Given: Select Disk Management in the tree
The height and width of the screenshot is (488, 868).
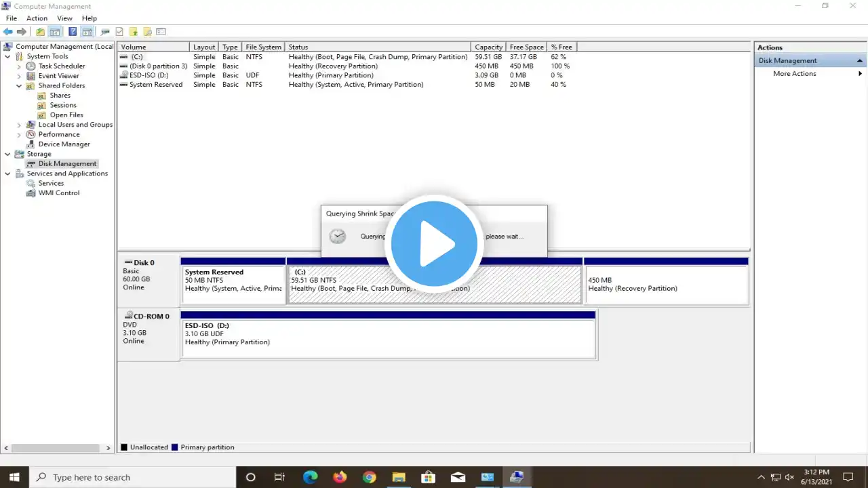Looking at the screenshot, I should 67,164.
